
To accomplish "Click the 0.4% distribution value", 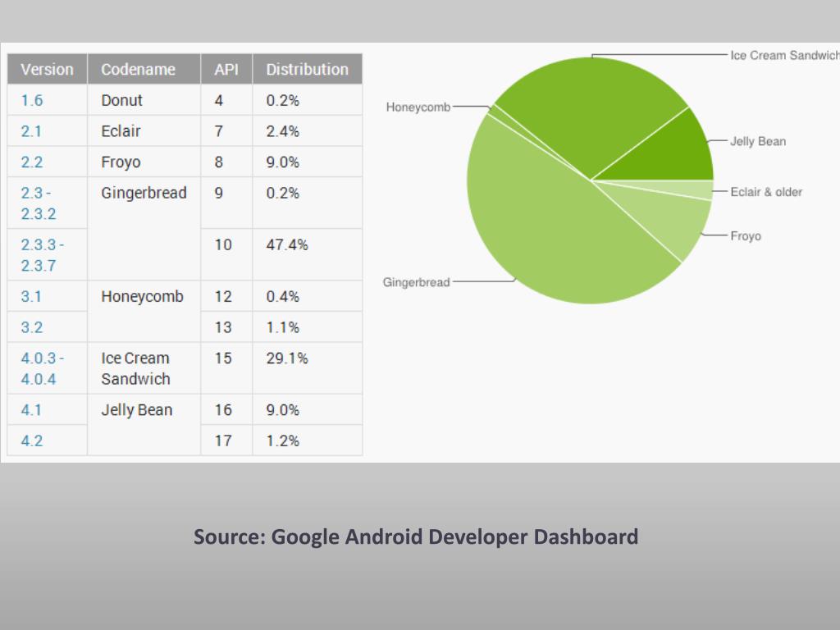I will (x=283, y=296).
